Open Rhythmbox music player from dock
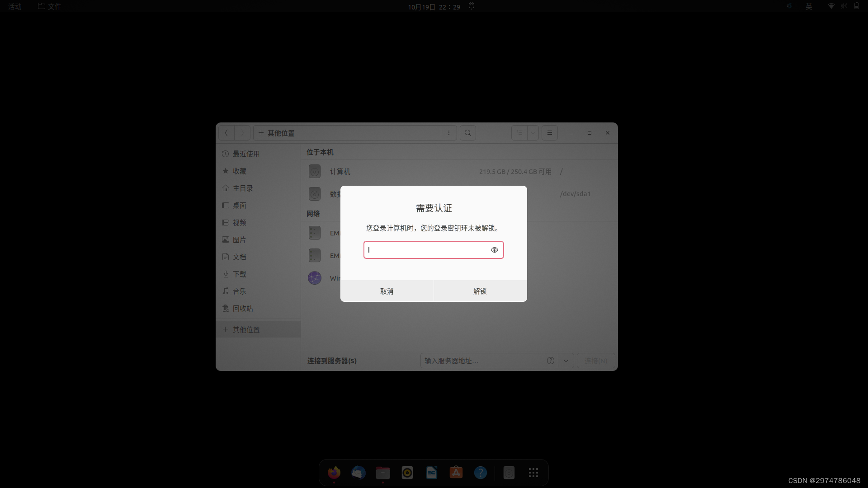The height and width of the screenshot is (488, 868). pyautogui.click(x=407, y=473)
